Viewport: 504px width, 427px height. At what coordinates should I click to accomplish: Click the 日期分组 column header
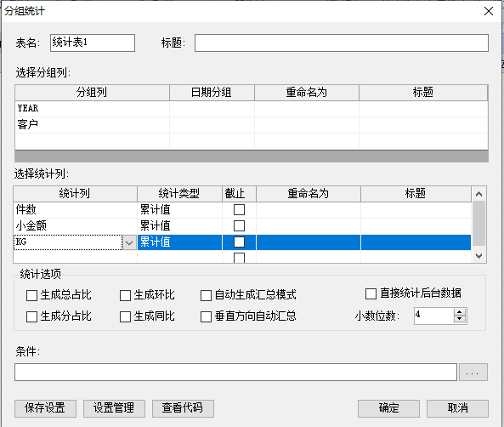coord(212,93)
